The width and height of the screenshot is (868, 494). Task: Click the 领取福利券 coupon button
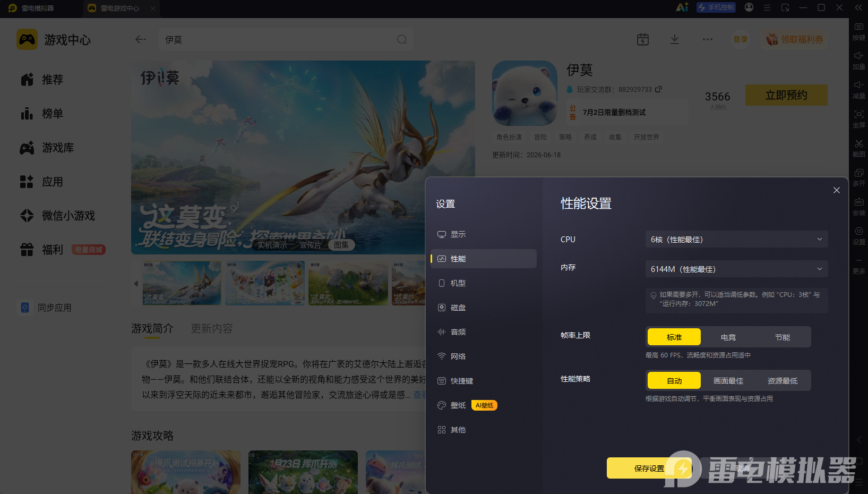795,39
